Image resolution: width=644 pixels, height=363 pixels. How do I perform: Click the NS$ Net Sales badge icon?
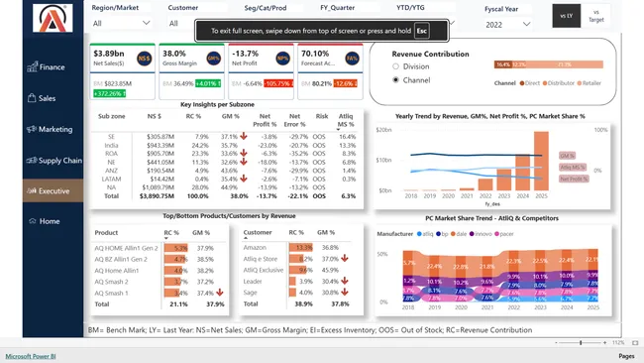coord(145,59)
